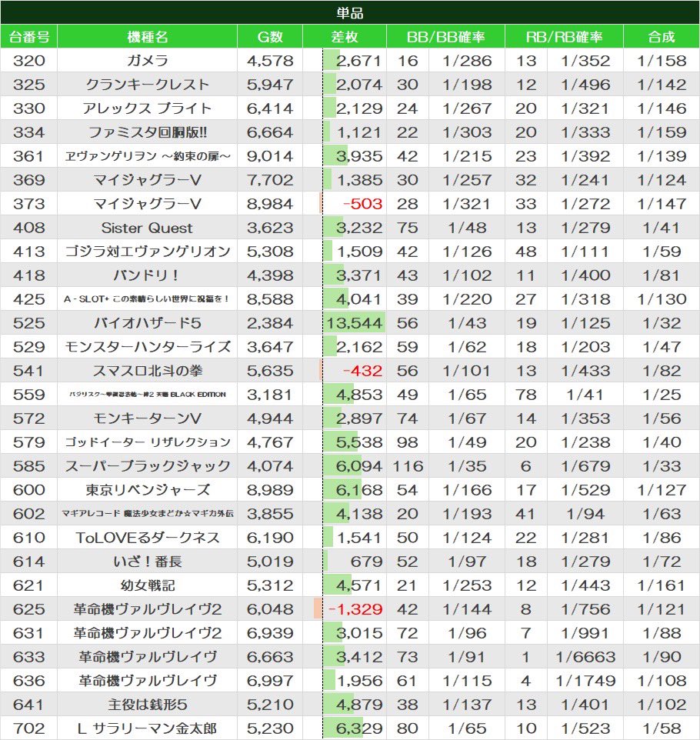Click the G数 column header

pyautogui.click(x=270, y=37)
